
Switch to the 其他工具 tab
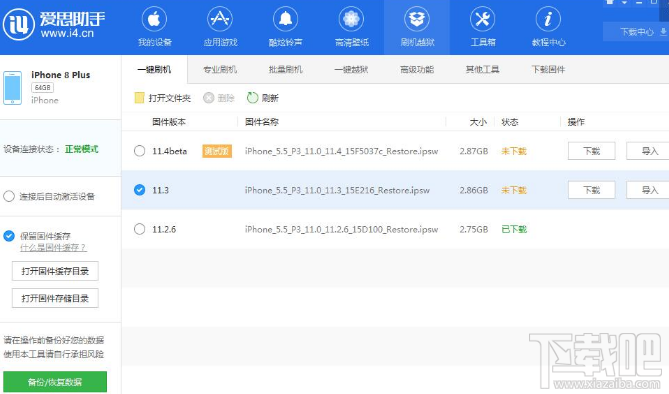(483, 70)
